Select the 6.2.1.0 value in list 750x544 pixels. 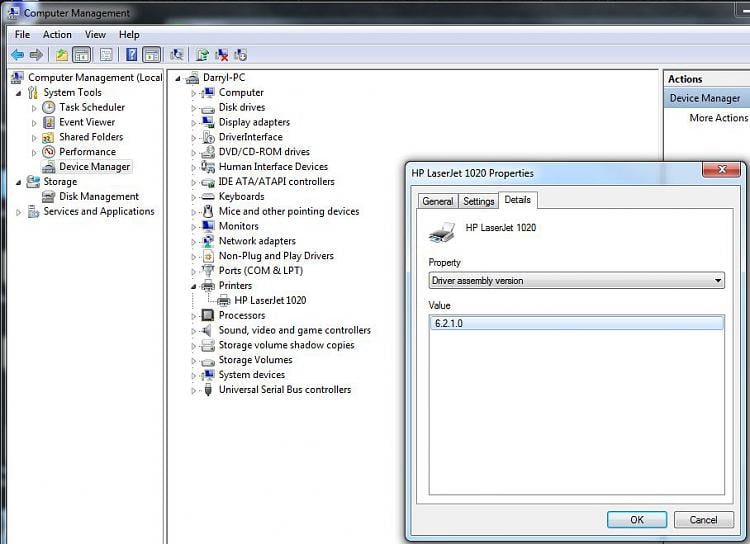click(x=576, y=323)
